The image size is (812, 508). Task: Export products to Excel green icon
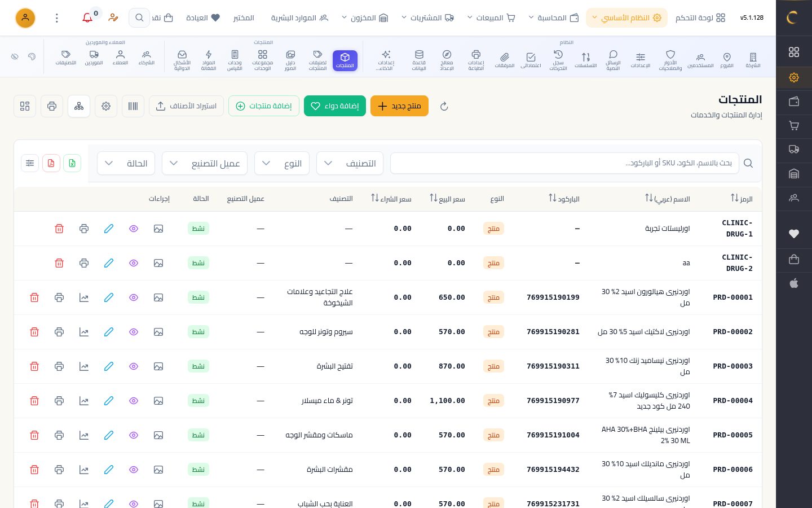[x=72, y=163]
